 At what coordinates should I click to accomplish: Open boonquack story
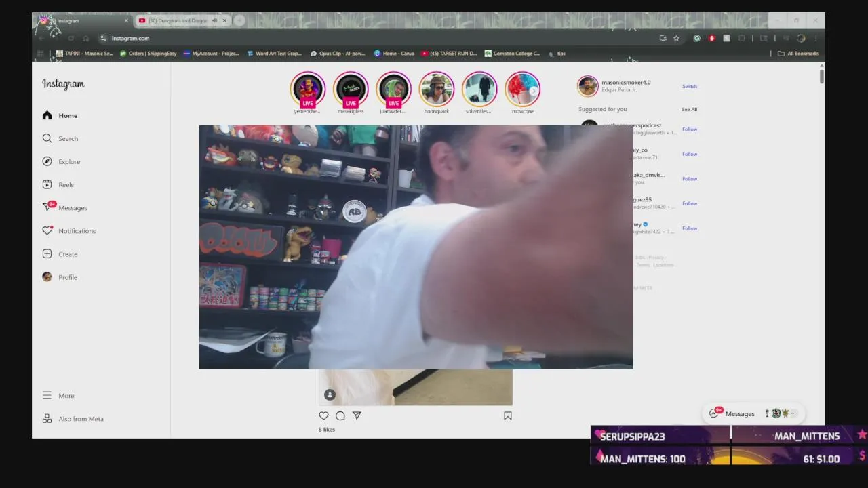pyautogui.click(x=436, y=89)
